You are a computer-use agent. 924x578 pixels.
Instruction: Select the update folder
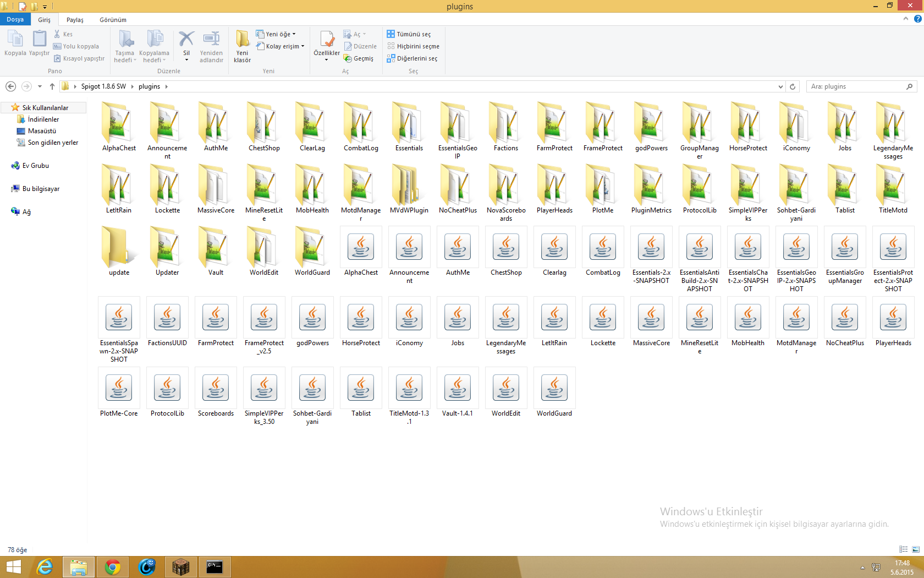click(119, 252)
